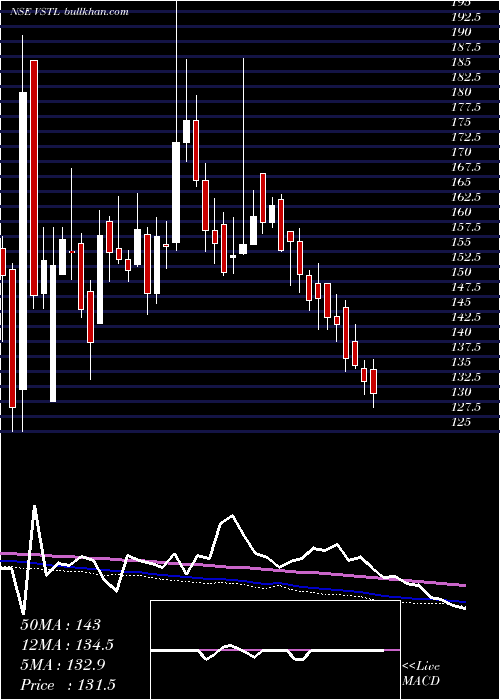Click the 152.5 price axis label
Screen dimensions: 500x700
[x=466, y=257]
